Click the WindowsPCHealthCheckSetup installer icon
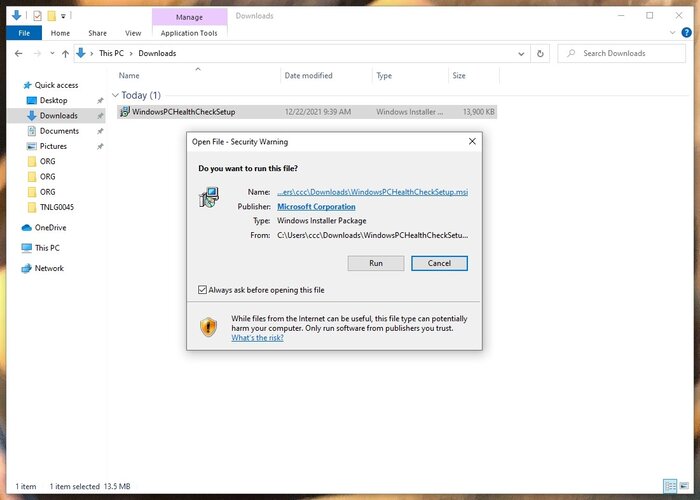Viewport: 700px width, 500px height. point(125,112)
